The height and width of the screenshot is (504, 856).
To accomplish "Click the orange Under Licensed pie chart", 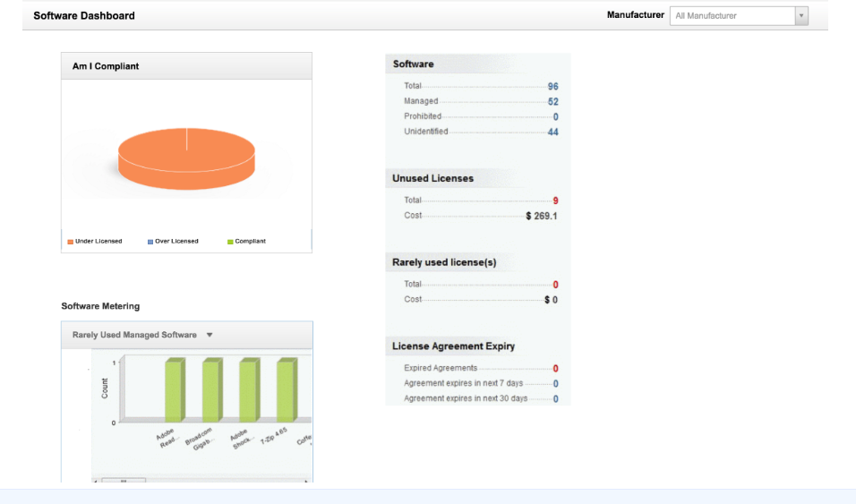I will pos(186,158).
